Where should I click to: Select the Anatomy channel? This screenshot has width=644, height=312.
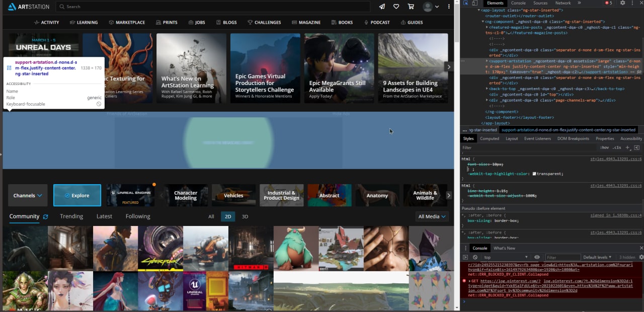pyautogui.click(x=377, y=195)
